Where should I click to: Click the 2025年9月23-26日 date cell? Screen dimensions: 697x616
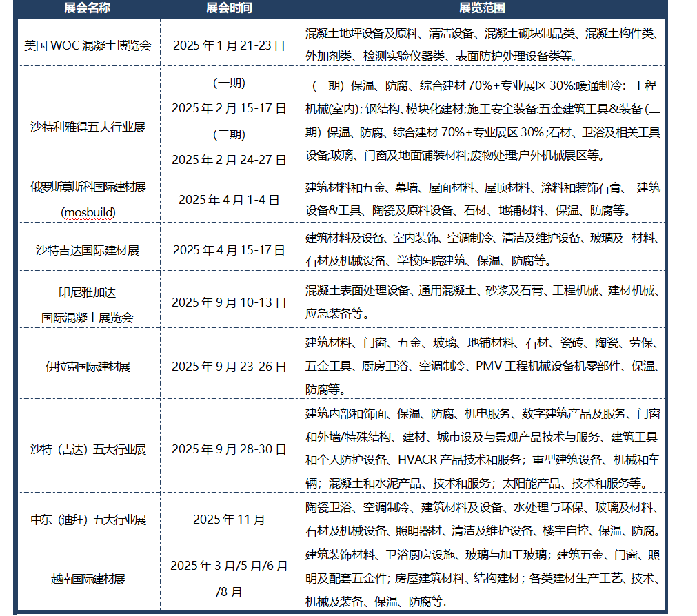click(x=229, y=367)
